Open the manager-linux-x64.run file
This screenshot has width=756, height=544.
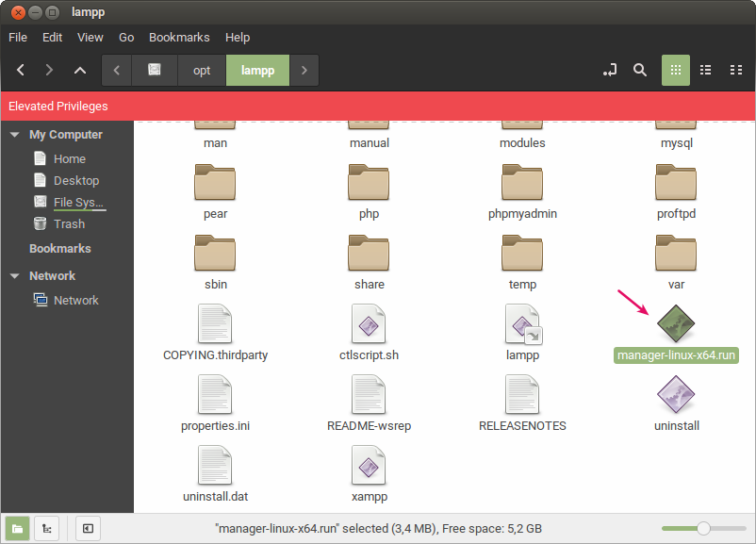pyautogui.click(x=675, y=324)
